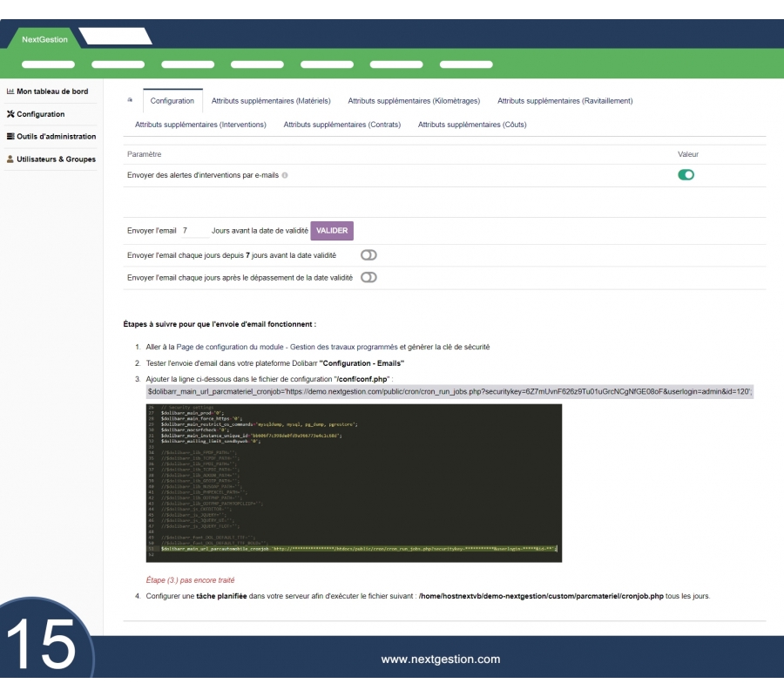Click the small module icon before tabs
Image resolution: width=784 pixels, height=697 pixels.
[131, 100]
